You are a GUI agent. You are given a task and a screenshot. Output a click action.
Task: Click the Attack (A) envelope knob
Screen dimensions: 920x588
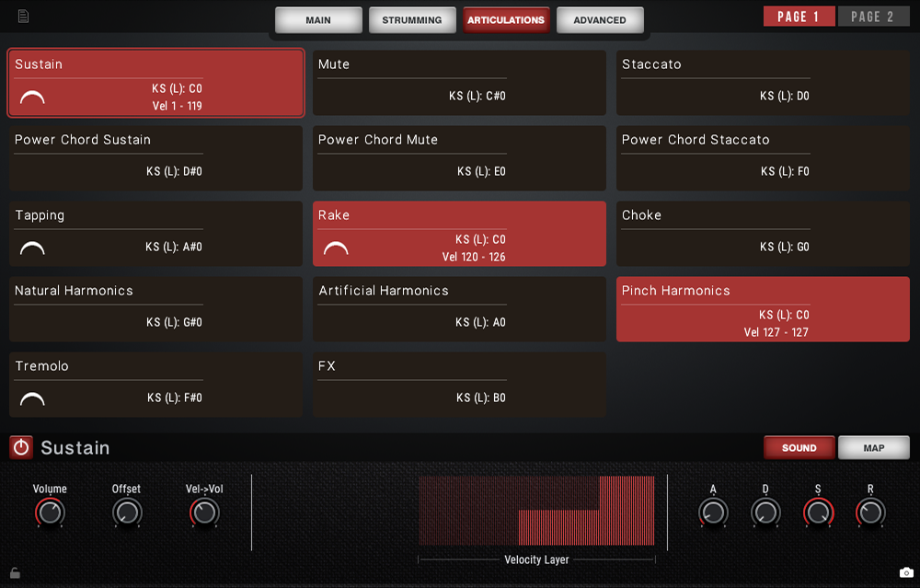[713, 513]
